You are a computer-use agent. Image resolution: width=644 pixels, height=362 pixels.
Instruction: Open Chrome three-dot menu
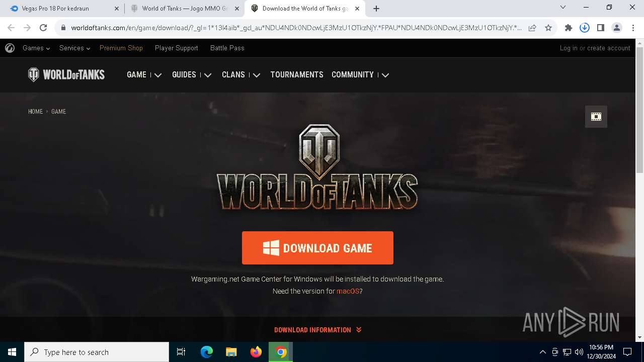pos(633,28)
